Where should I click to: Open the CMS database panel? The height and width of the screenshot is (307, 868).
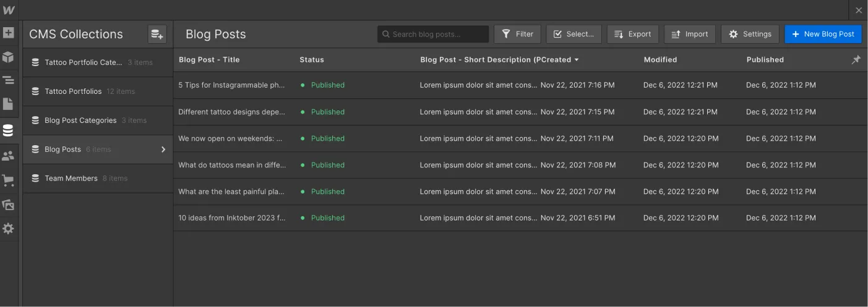(x=8, y=130)
